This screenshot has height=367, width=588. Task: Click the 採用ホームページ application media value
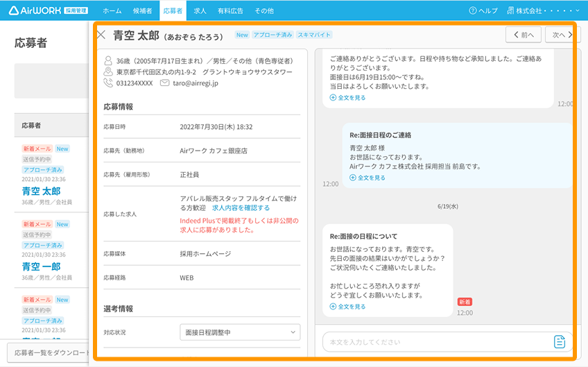[205, 254]
